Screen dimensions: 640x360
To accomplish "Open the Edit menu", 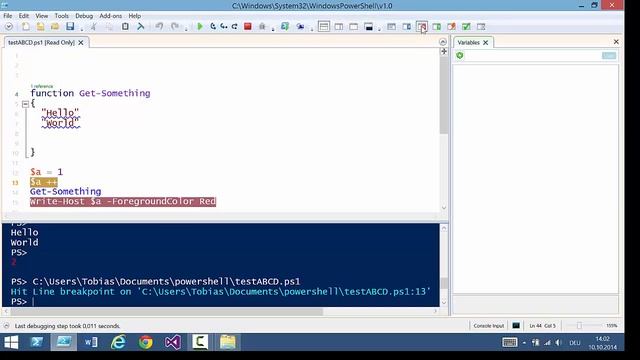I will coord(24,16).
